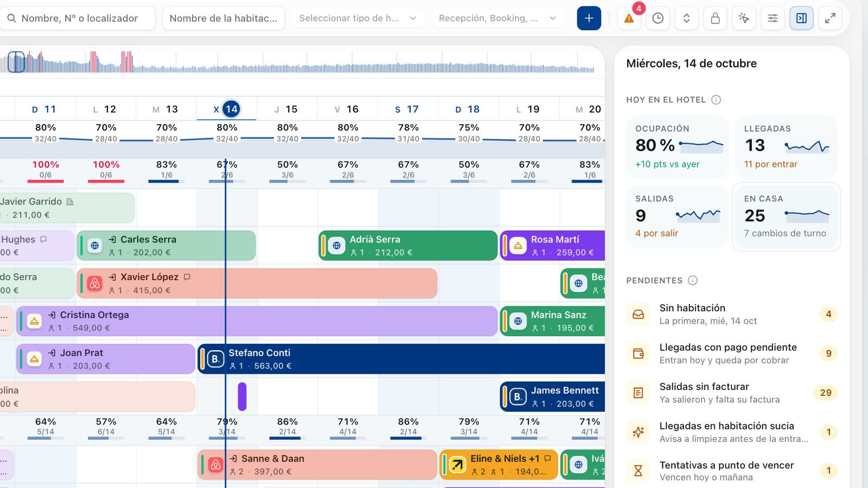
Task: Click the timeline overview range handle
Action: (x=16, y=62)
